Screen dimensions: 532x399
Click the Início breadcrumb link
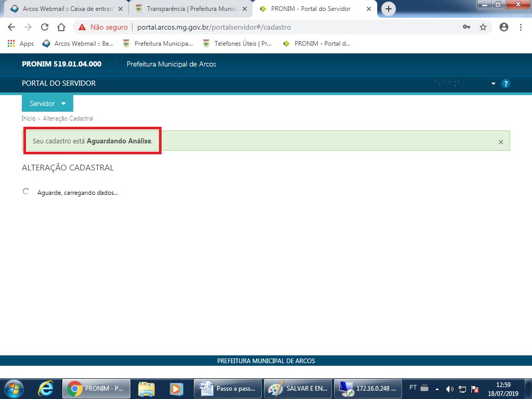[29, 118]
